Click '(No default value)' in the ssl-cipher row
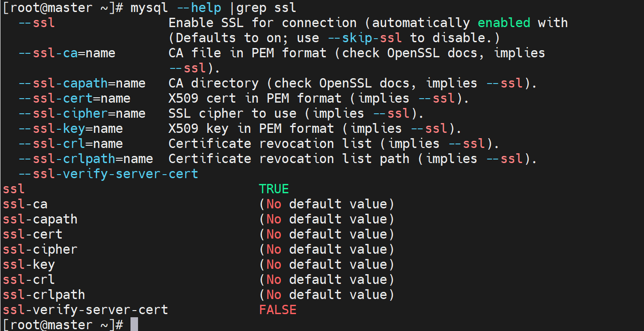Image resolution: width=644 pixels, height=331 pixels. tap(327, 250)
